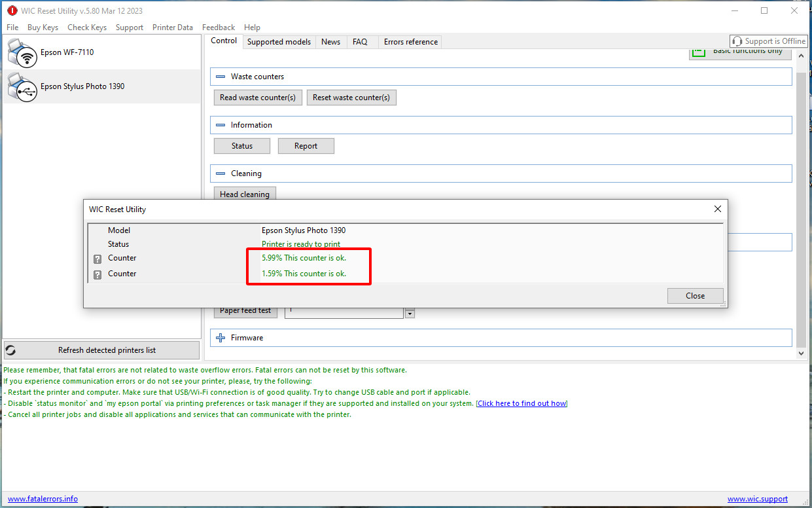
Task: Click the Paper feed test button
Action: (245, 311)
